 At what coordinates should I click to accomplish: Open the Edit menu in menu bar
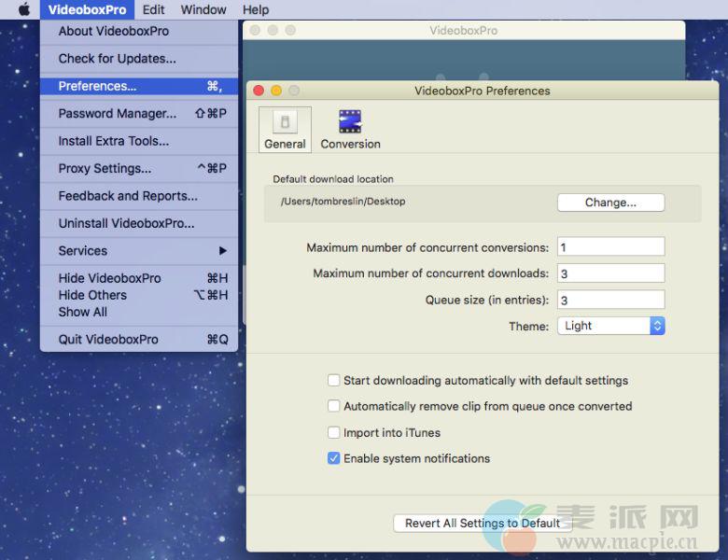(x=153, y=10)
